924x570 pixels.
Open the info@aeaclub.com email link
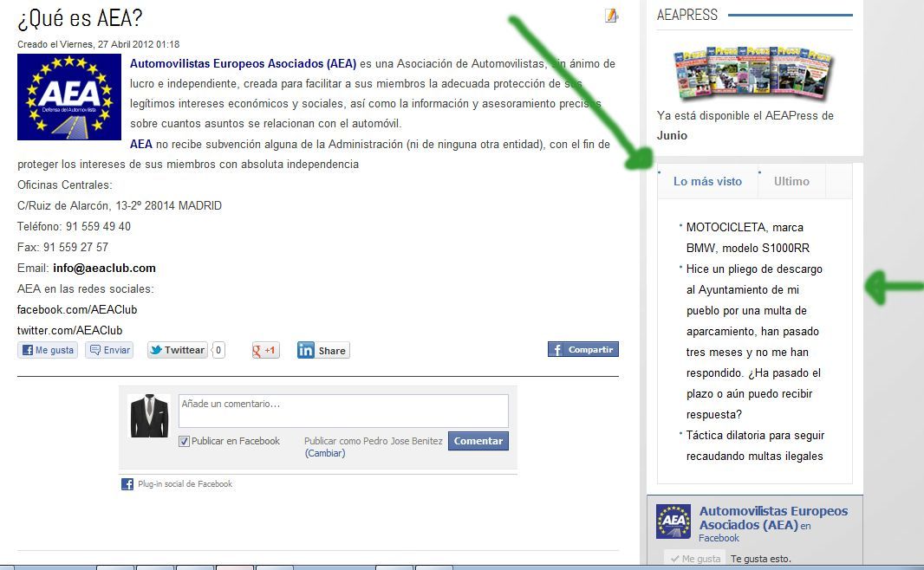pos(104,268)
